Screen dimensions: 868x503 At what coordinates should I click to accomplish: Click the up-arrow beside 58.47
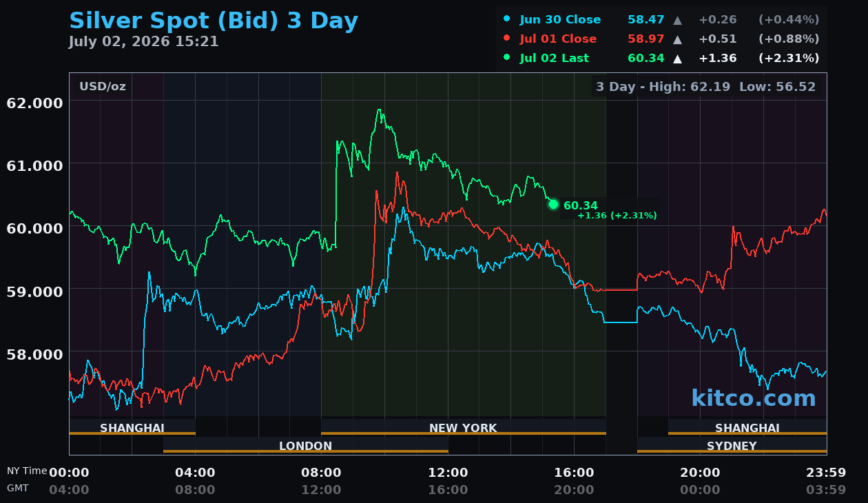click(677, 20)
